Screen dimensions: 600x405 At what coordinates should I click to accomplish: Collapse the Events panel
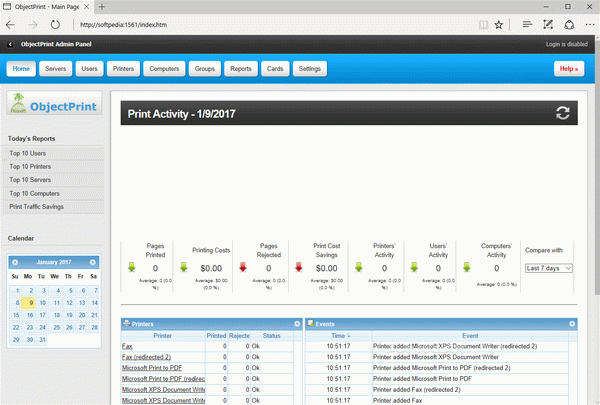(572, 324)
